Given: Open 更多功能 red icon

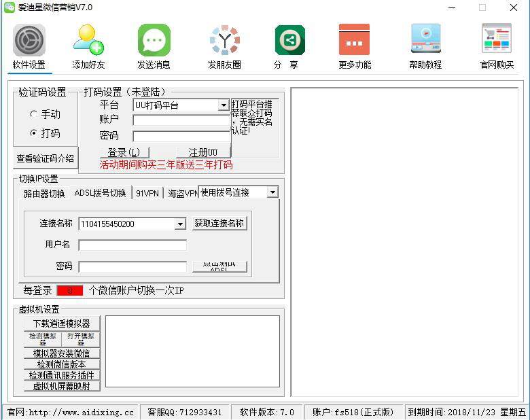Looking at the screenshot, I should pos(354,39).
